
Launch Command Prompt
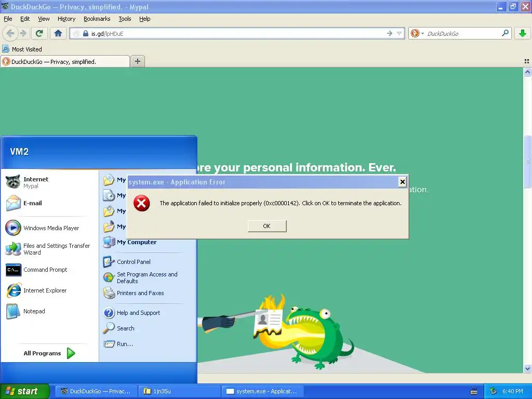[50, 270]
